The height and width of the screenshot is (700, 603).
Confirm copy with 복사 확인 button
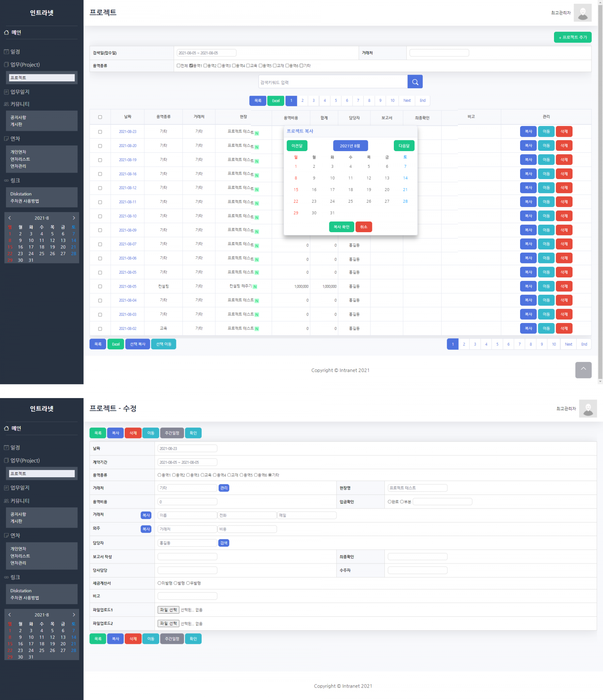click(x=341, y=227)
